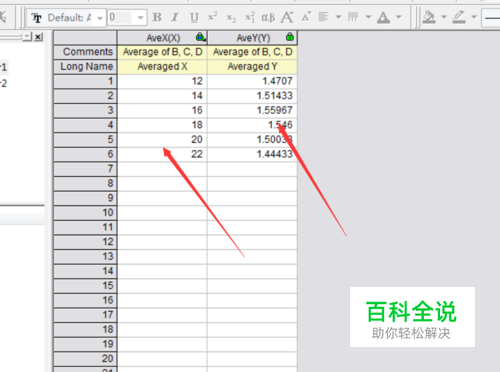Click the fill color bucket icon
The height and width of the screenshot is (372, 500).
(429, 17)
